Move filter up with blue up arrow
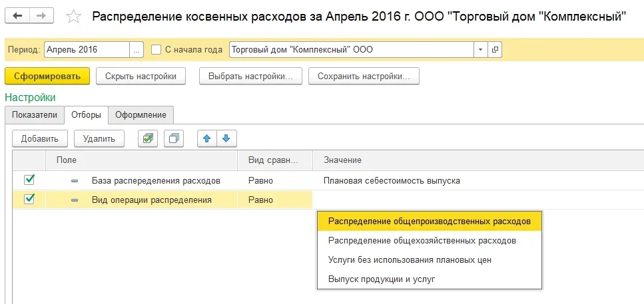 click(x=207, y=138)
